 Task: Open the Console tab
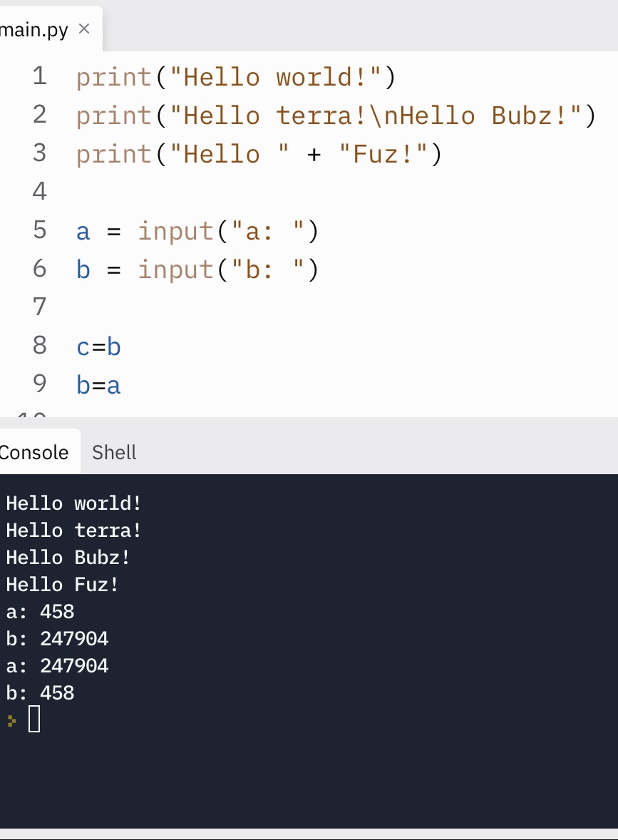point(34,452)
